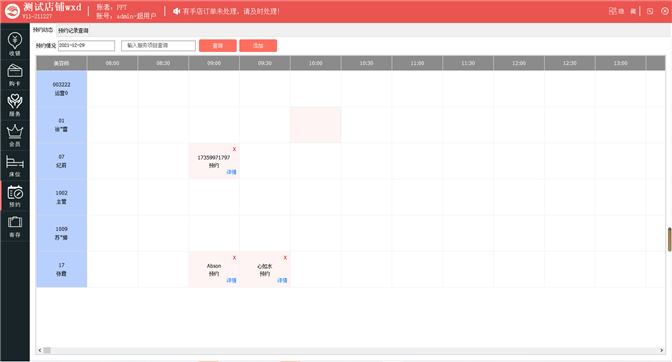Click the grid apps icon in header

click(613, 11)
